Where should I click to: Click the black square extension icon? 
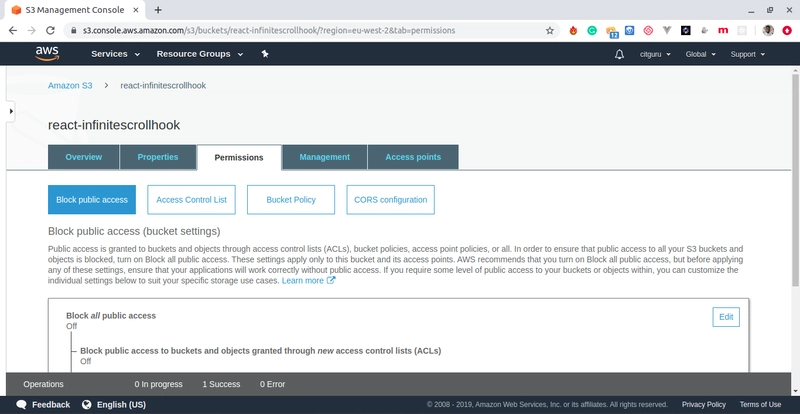tap(686, 31)
